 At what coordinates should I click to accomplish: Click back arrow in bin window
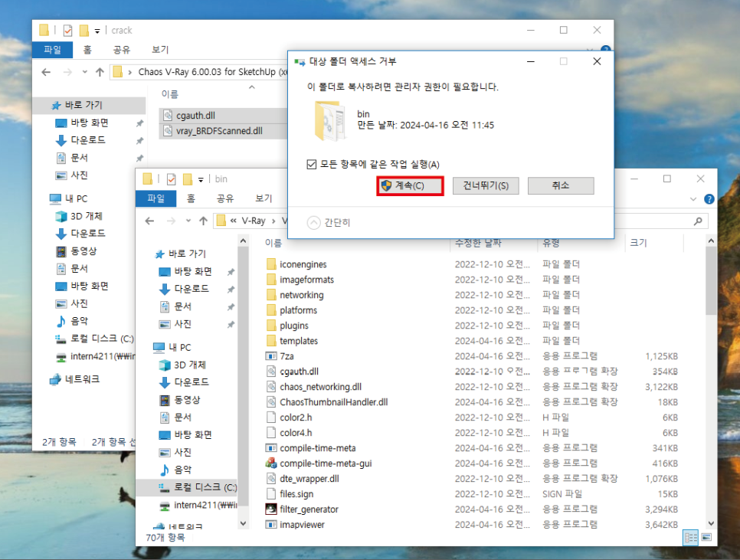tap(149, 221)
